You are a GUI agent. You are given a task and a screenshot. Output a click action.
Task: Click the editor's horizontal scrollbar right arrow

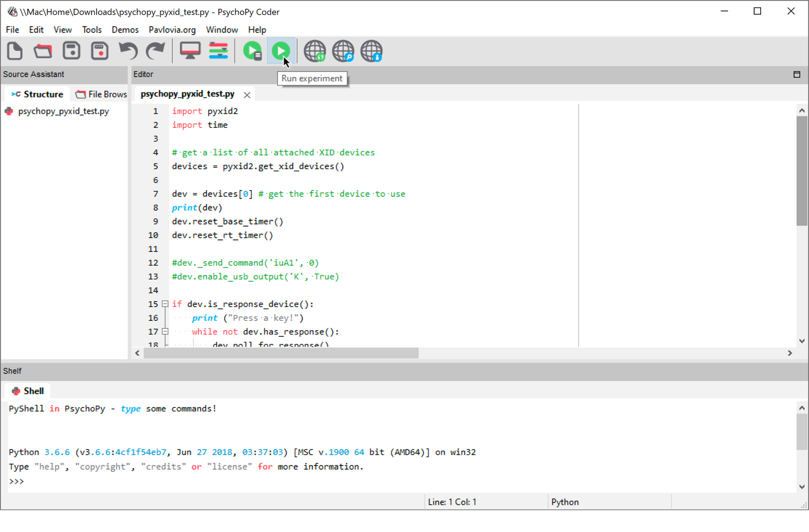(x=790, y=353)
